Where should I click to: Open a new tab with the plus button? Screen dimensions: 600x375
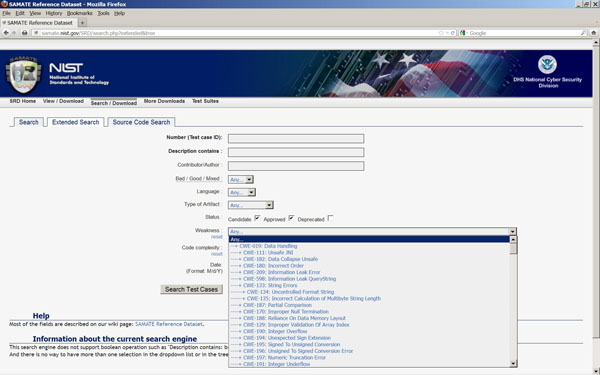(82, 23)
